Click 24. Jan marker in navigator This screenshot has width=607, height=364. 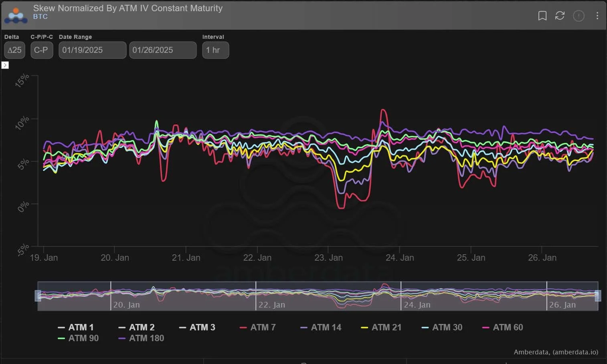(x=417, y=305)
